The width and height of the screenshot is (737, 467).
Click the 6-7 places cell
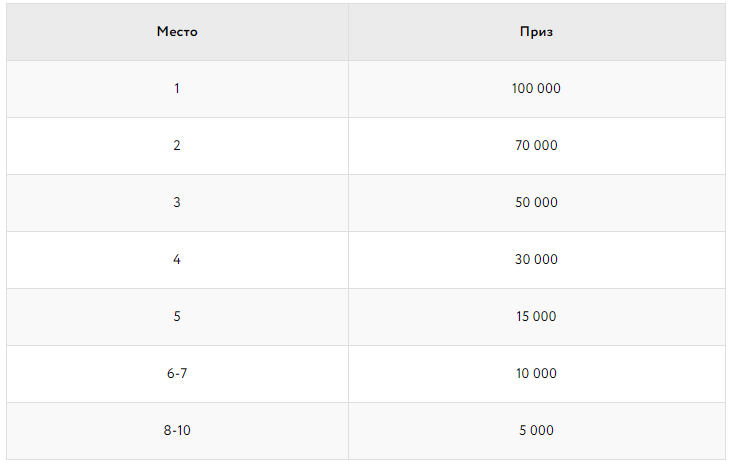point(177,374)
